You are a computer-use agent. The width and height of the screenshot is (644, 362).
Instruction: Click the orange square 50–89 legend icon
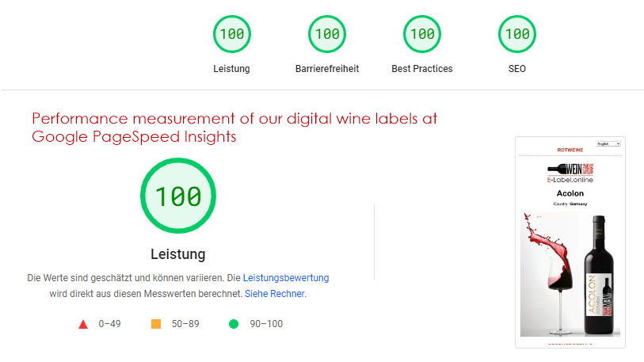tap(156, 324)
